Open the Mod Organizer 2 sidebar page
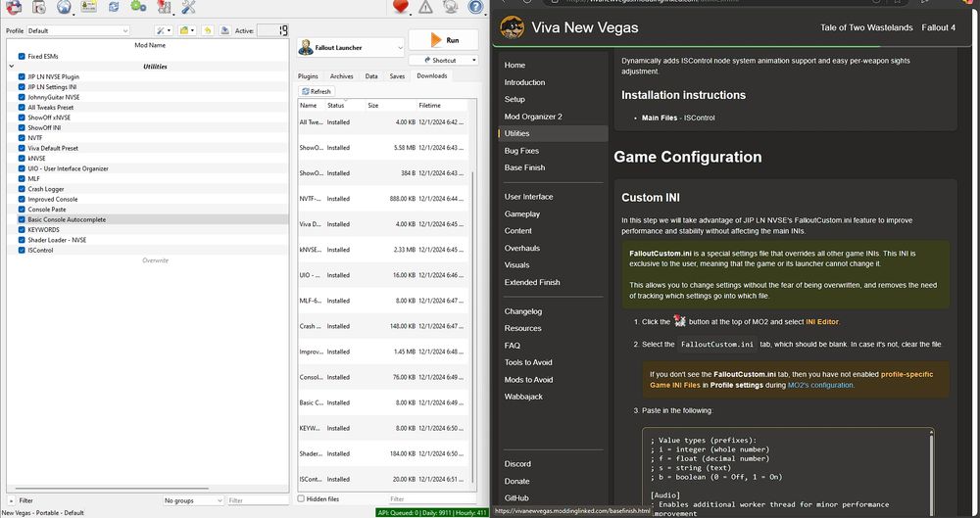This screenshot has width=980, height=518. [533, 117]
